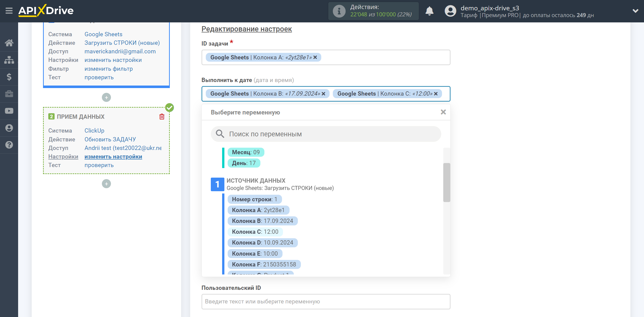Screen dimensions: 644x317
Task: Click the Выполнить к дате field
Action: (x=326, y=94)
